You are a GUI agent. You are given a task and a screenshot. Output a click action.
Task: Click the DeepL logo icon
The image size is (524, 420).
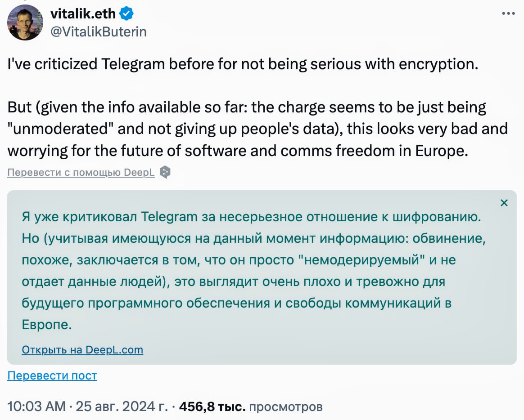(165, 172)
